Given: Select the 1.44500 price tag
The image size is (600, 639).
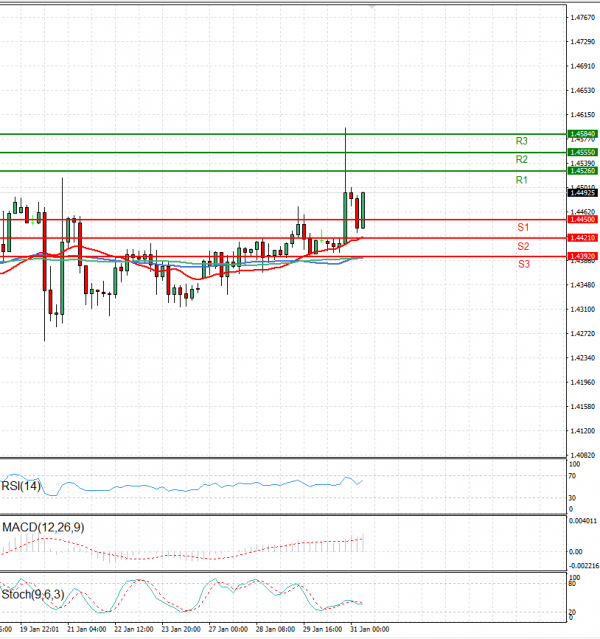Looking at the screenshot, I should (582, 219).
